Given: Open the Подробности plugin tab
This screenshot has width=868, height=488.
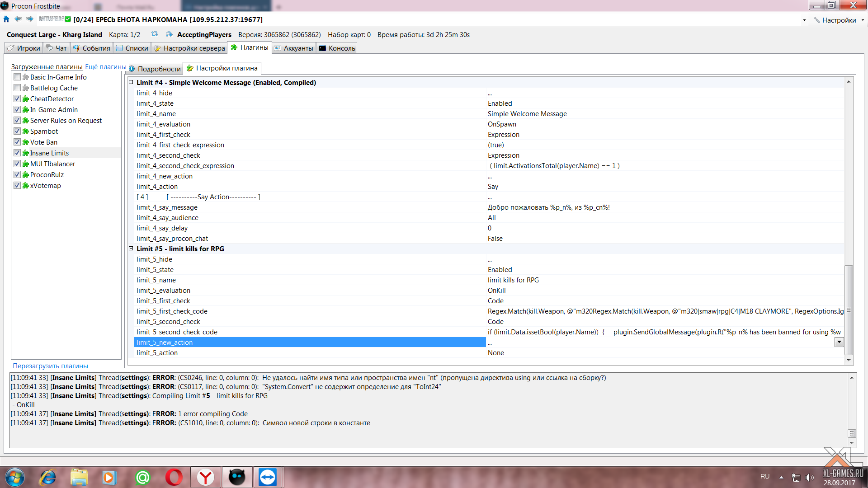Looking at the screenshot, I should click(155, 69).
